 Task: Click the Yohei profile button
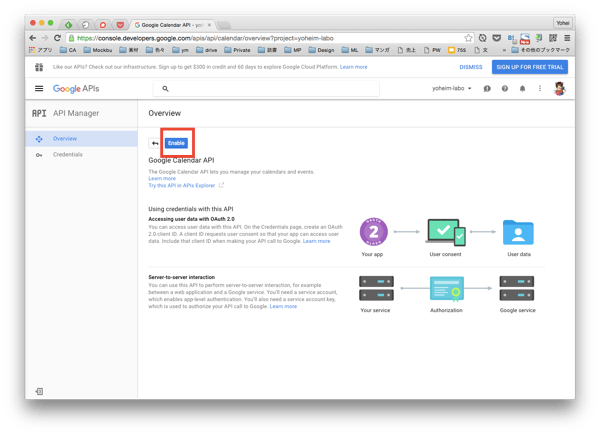tap(562, 23)
